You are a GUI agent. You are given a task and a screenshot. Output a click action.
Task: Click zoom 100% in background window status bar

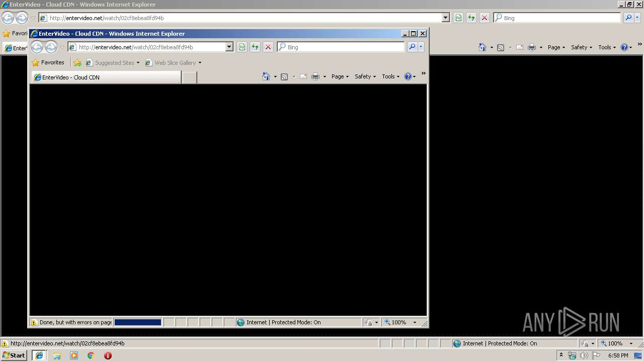click(612, 343)
